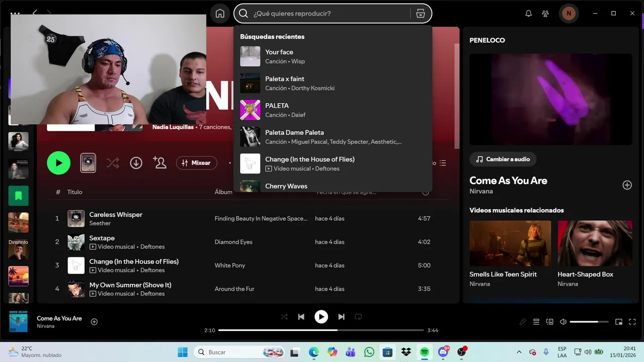Enter full screen mode
The height and width of the screenshot is (362, 644).
pos(632,322)
